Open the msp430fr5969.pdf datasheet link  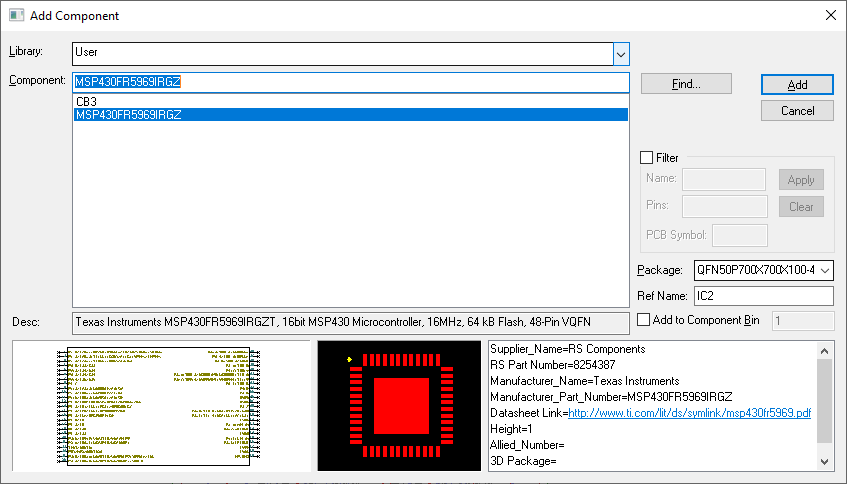(690, 413)
